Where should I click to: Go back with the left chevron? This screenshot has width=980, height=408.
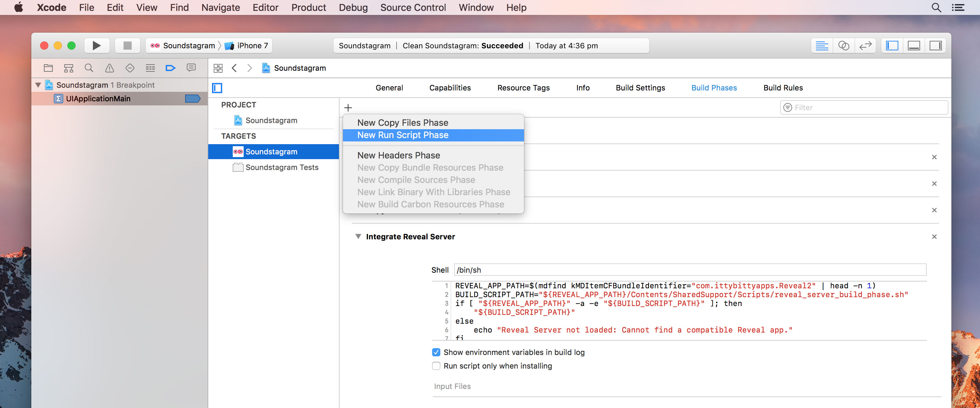(234, 68)
